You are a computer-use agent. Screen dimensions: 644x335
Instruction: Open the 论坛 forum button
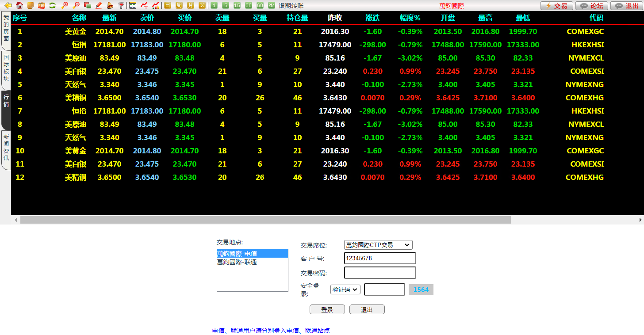(x=591, y=6)
